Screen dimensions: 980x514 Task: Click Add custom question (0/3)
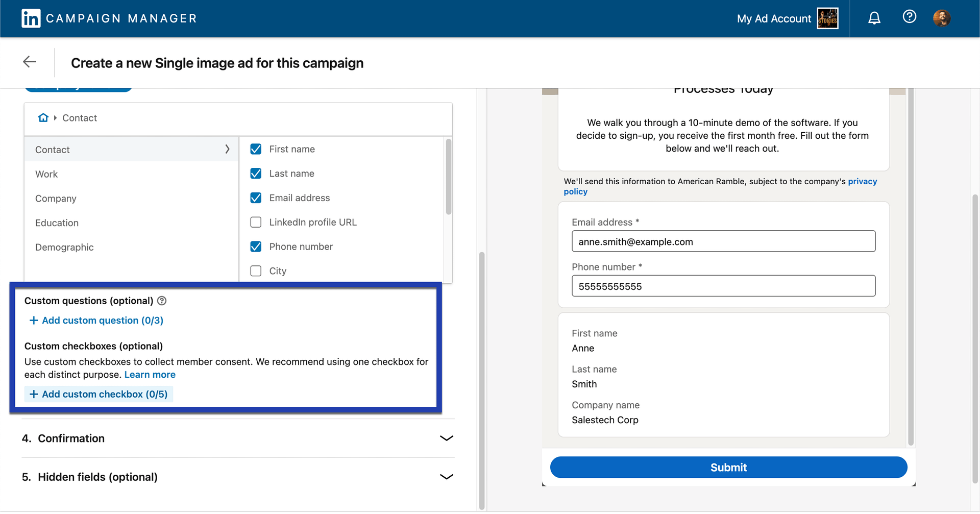(x=96, y=321)
